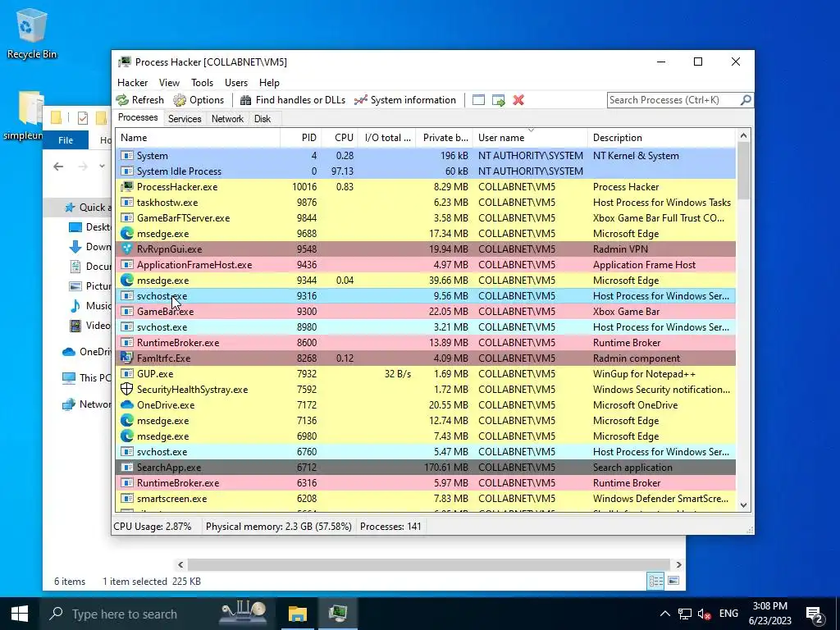840x630 pixels.
Task: Open the Hacker menu
Action: [x=132, y=83]
